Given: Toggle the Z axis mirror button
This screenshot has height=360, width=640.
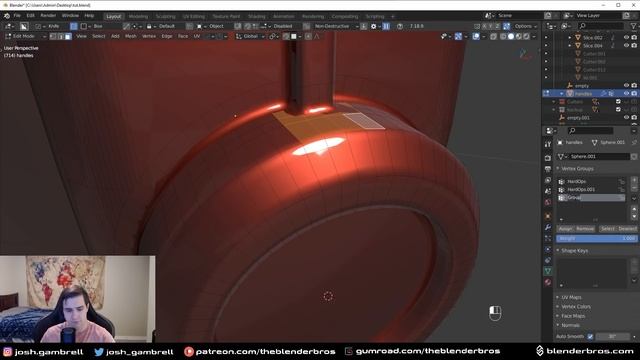Looking at the screenshot, I should pyautogui.click(x=497, y=26).
